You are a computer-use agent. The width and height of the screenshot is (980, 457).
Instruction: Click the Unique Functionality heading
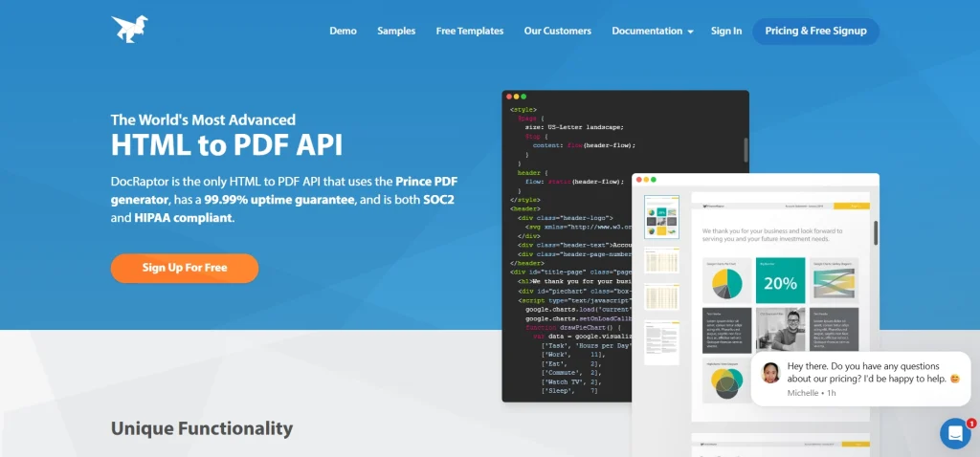click(202, 428)
